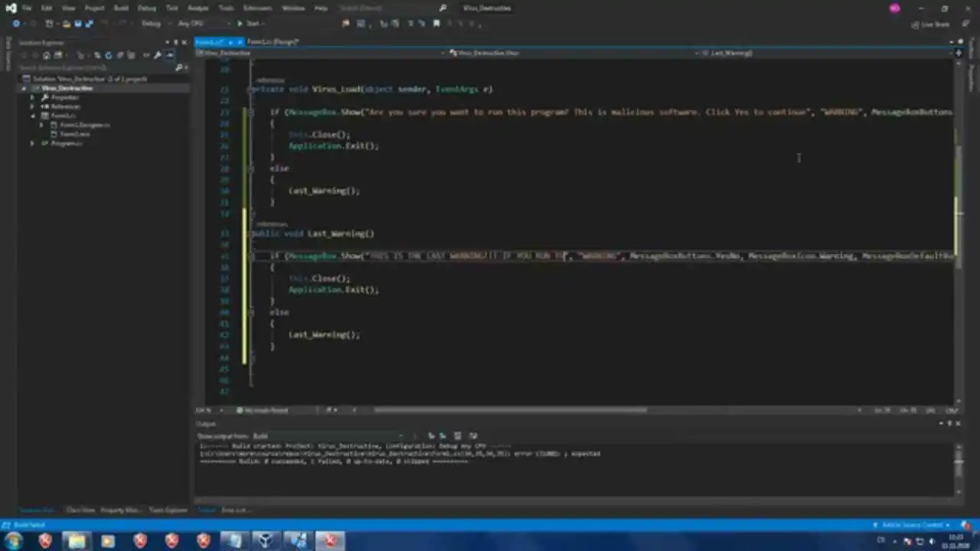Click the Visual Studio logo icon
This screenshot has height=551, width=980.
(10, 8)
